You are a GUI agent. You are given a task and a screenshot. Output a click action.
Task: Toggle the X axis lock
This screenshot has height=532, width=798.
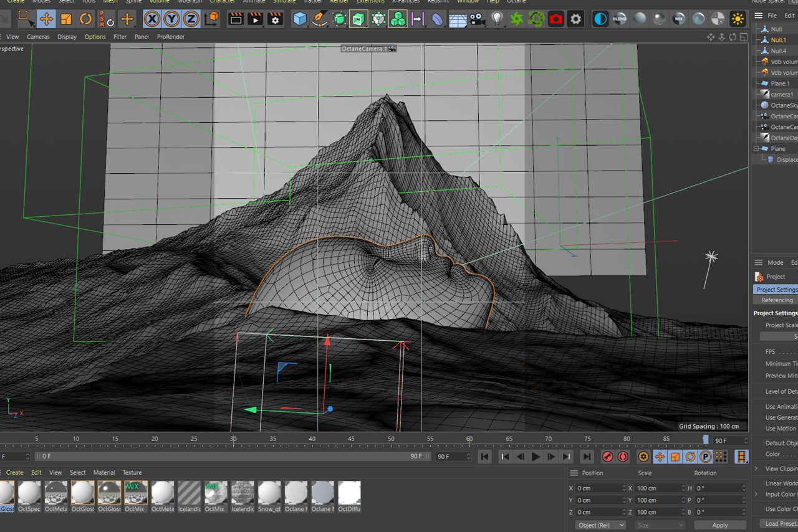[x=151, y=19]
